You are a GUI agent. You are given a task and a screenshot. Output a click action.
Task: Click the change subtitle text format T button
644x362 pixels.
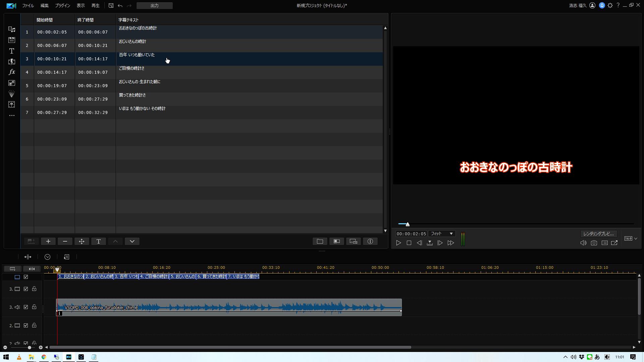coord(99,241)
